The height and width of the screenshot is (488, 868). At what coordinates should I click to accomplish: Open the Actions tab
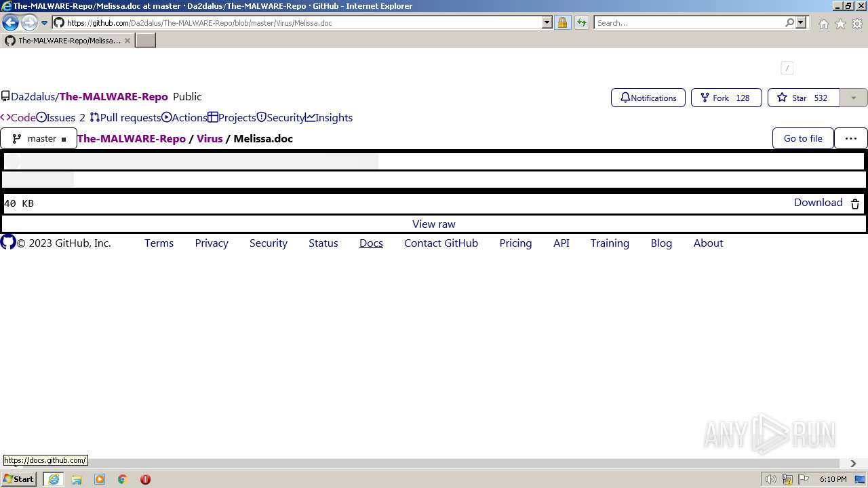coord(184,118)
